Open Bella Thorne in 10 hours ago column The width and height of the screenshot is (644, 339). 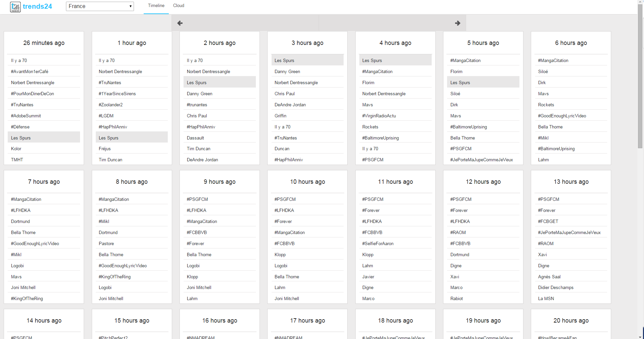pos(287,277)
